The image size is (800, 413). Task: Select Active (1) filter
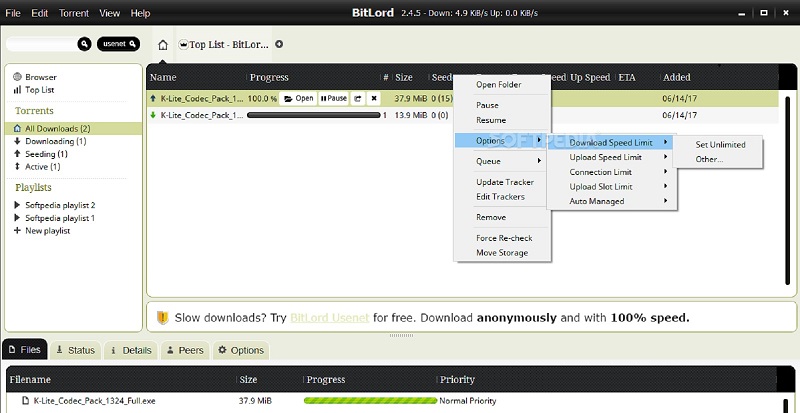pos(42,167)
